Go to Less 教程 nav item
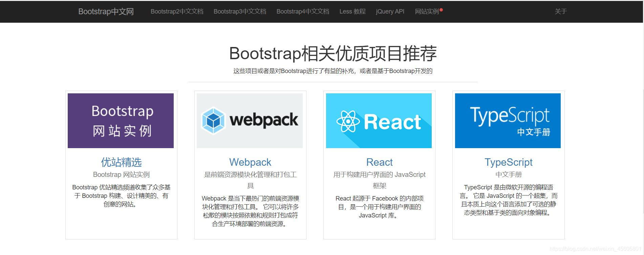 tap(352, 11)
